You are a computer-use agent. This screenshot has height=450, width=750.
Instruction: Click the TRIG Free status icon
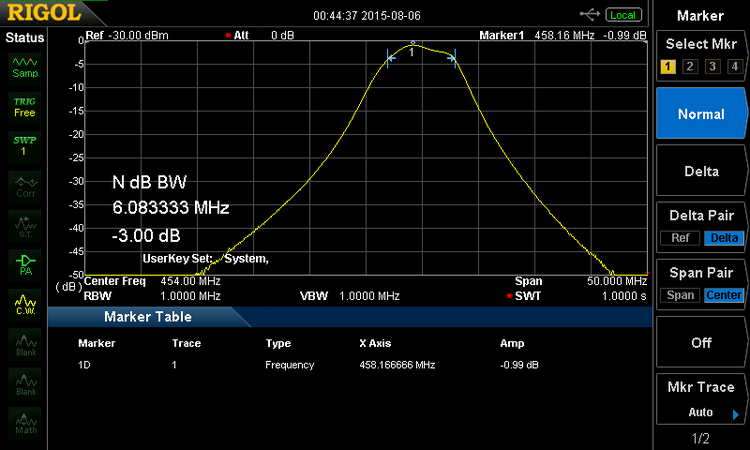(24, 107)
